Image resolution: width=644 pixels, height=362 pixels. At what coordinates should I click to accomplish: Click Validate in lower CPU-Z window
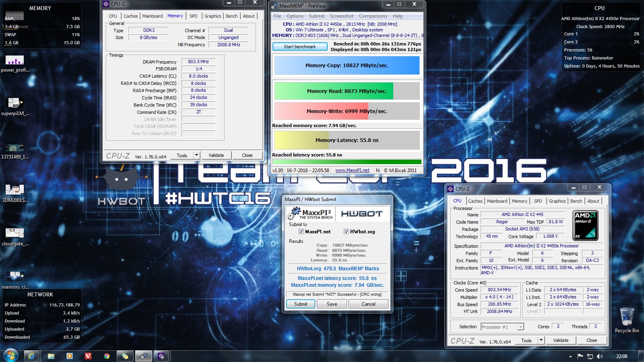[561, 340]
